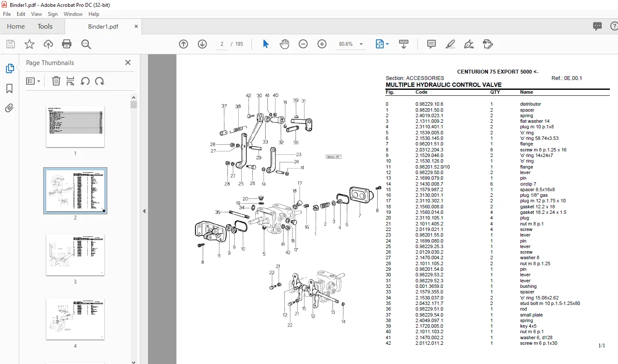
Task: Zoom in with the plus button
Action: tap(322, 44)
